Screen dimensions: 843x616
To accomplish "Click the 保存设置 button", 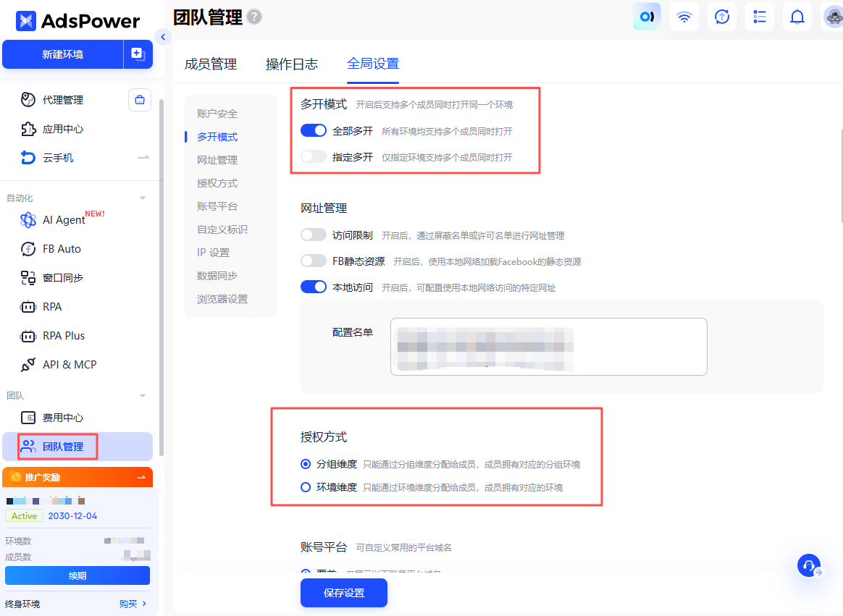I will [344, 593].
